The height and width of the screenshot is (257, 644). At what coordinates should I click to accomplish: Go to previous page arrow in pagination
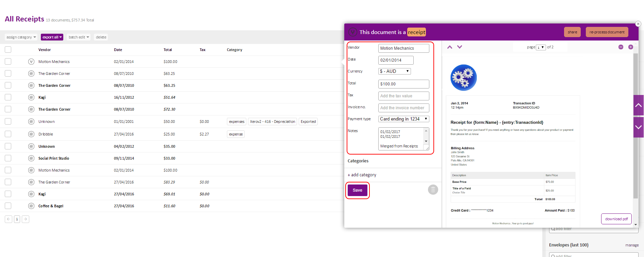9,219
